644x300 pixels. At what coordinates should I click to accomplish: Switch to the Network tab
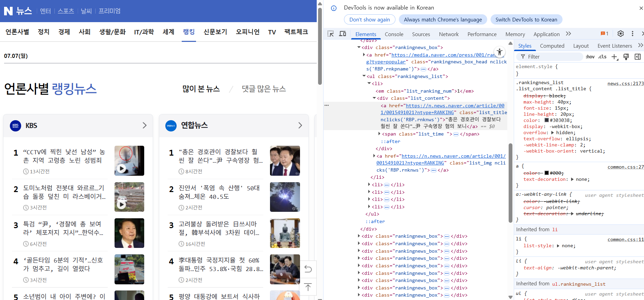pos(449,34)
